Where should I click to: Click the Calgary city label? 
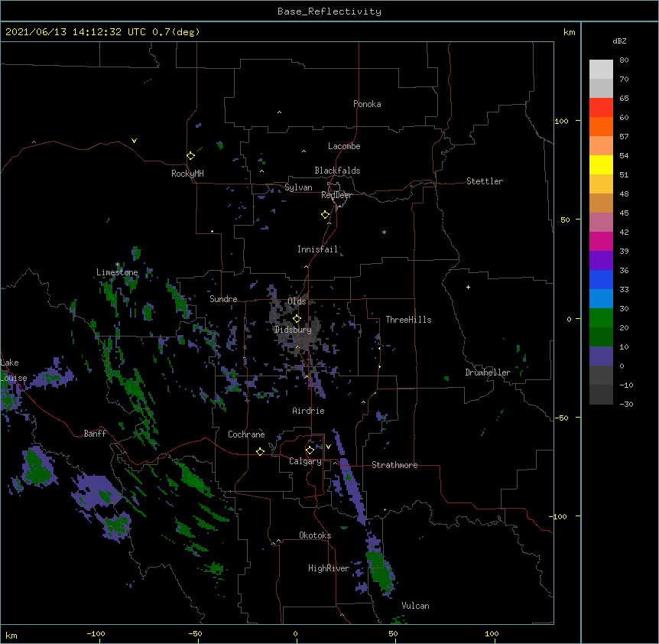point(305,461)
